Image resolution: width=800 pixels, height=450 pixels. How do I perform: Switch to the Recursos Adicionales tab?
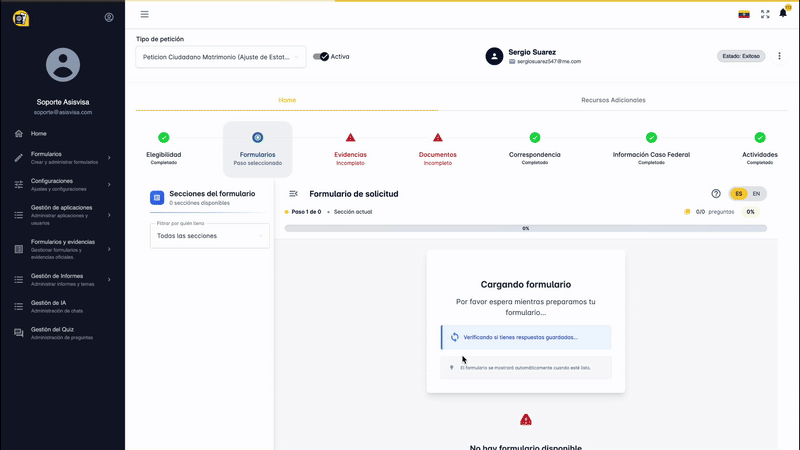pyautogui.click(x=613, y=100)
